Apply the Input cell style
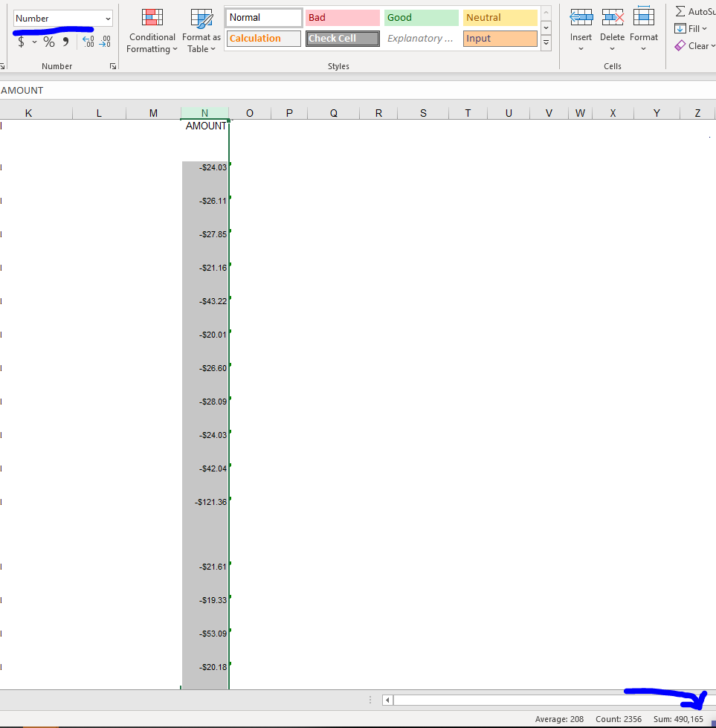Viewport: 716px width, 728px height. [500, 38]
